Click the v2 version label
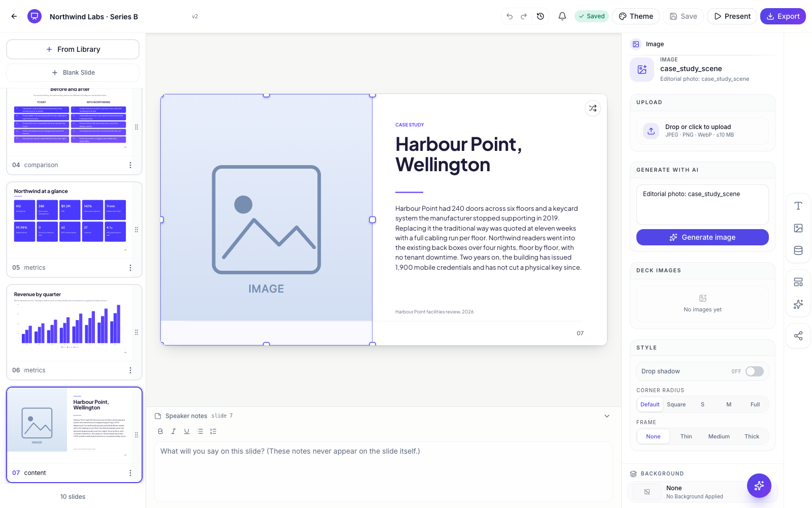Viewport: 812px width, 508px height. tap(195, 17)
